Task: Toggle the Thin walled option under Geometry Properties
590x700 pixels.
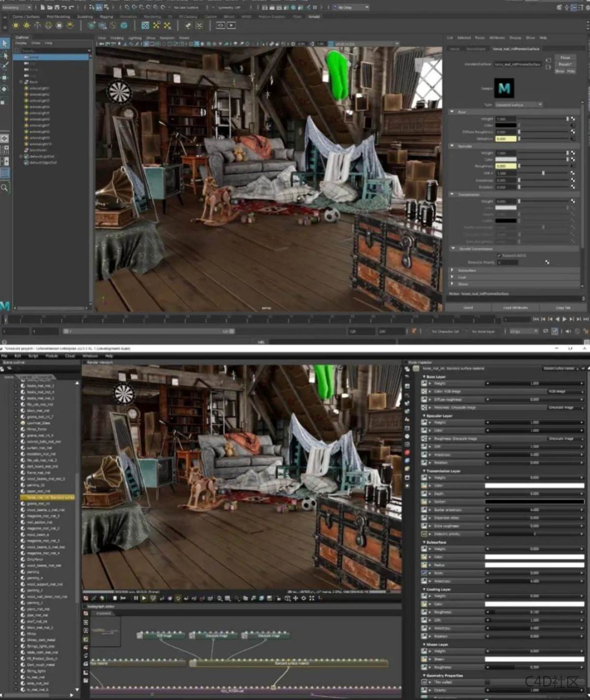Action: [487, 682]
